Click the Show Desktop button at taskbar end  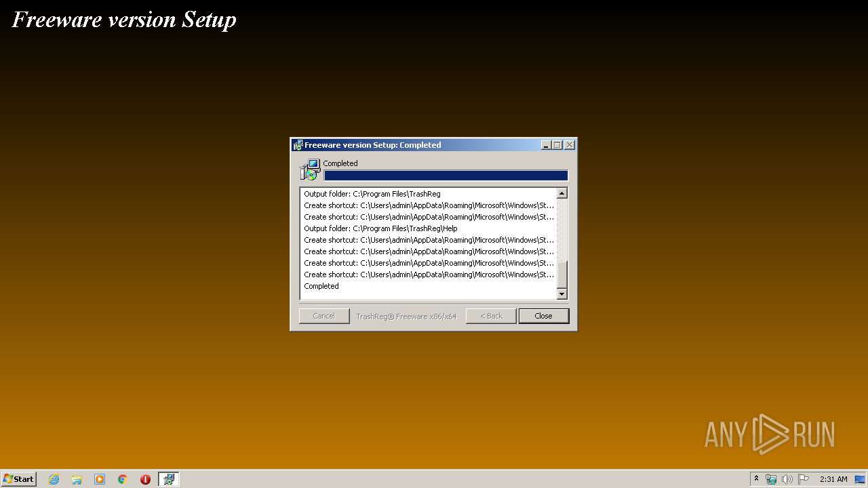tap(861, 479)
